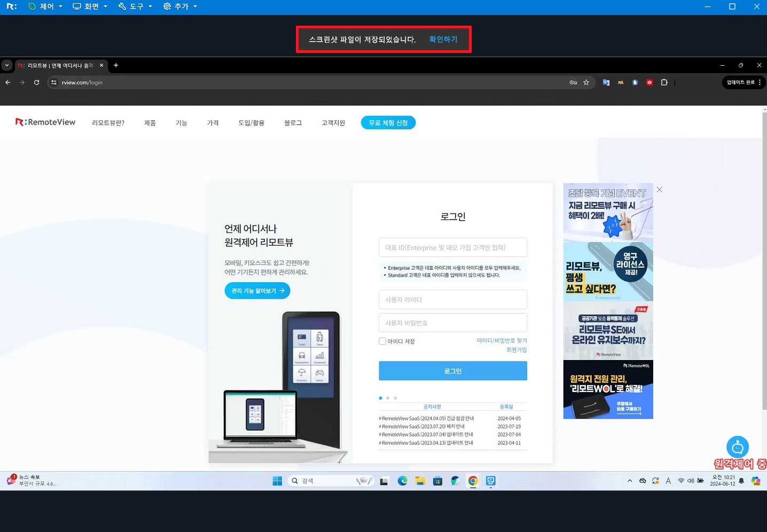Click the 사용자 아이디 input field
Image resolution: width=767 pixels, height=532 pixels.
point(453,300)
